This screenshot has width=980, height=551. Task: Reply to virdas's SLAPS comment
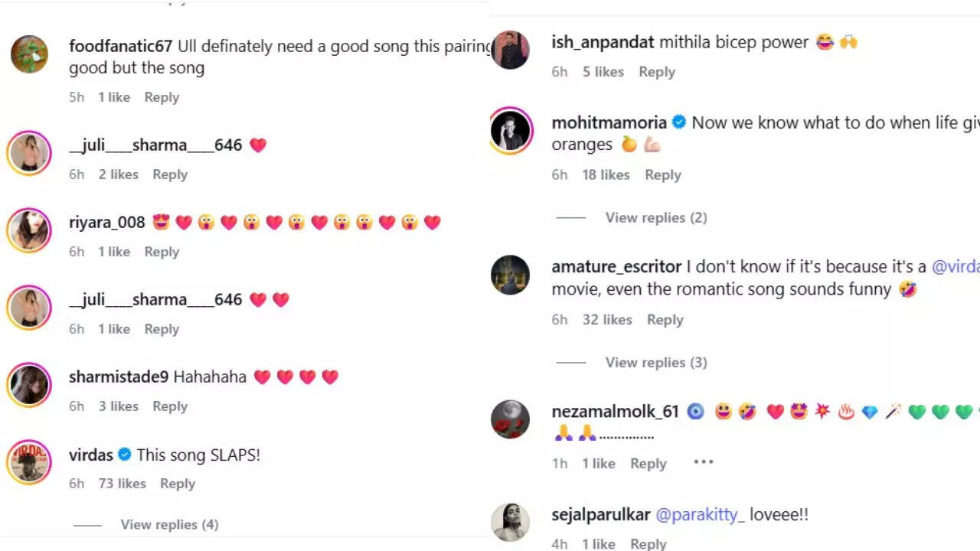[x=178, y=484]
